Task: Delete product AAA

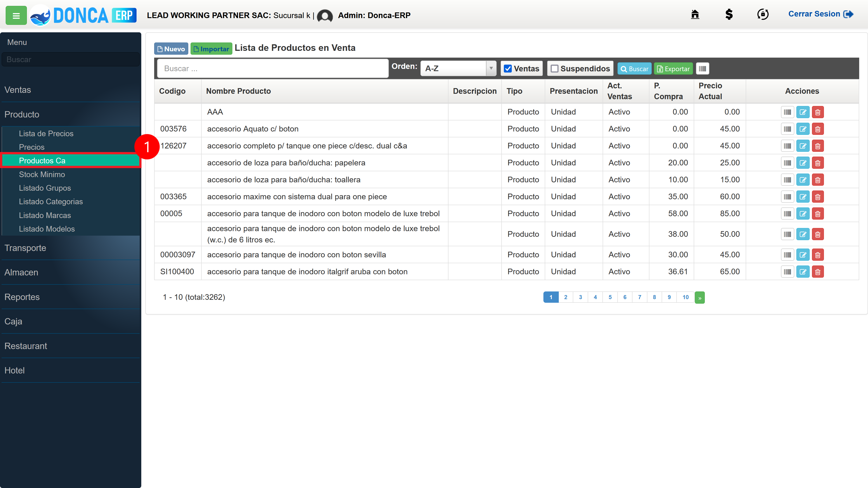Action: 818,112
